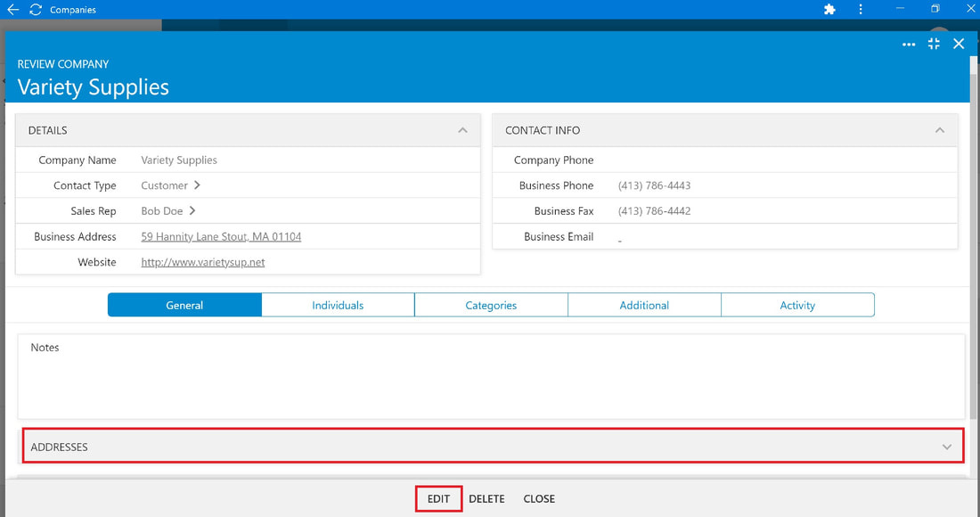This screenshot has height=517, width=980.
Task: Click the Company Name value Variety Supplies
Action: tap(179, 160)
